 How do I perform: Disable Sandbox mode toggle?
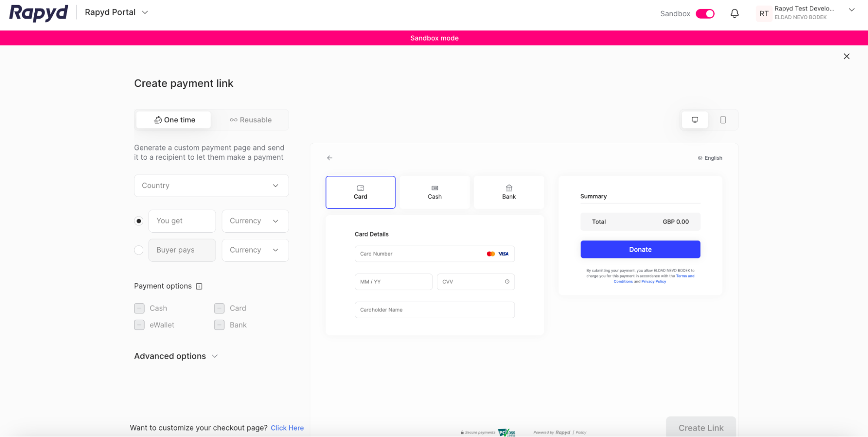[x=705, y=13]
